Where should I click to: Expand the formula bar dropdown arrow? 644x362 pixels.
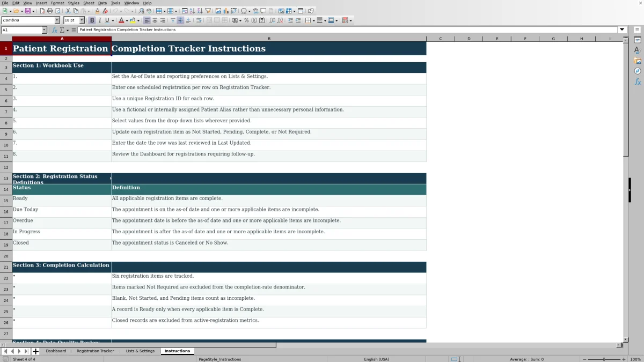[622, 29]
